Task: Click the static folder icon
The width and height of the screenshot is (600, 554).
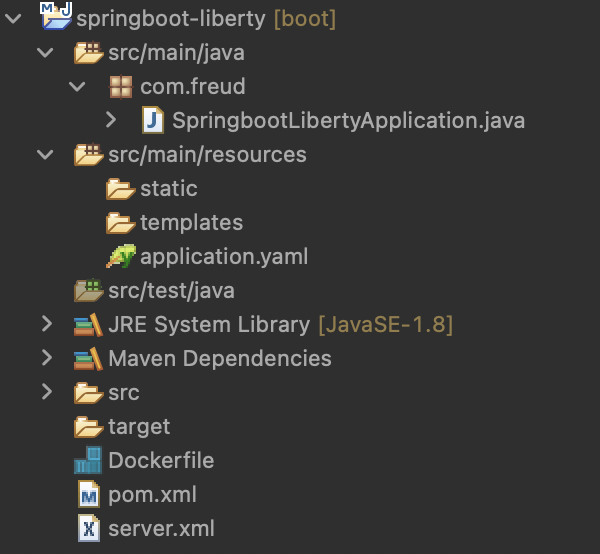Action: pyautogui.click(x=121, y=189)
